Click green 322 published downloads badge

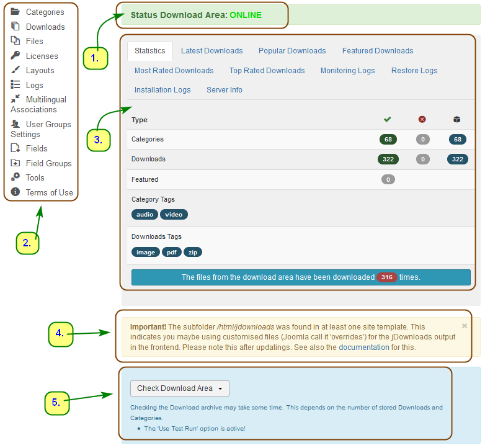click(x=388, y=159)
